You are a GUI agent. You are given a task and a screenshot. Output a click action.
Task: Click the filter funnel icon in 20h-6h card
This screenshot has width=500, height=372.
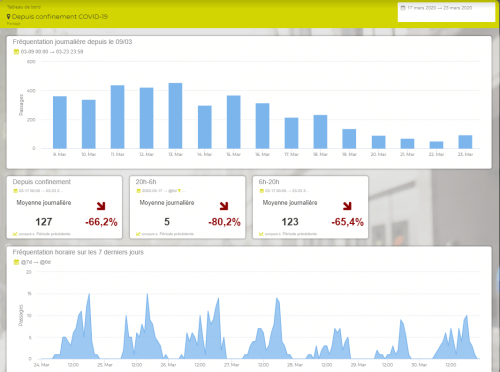pyautogui.click(x=179, y=191)
